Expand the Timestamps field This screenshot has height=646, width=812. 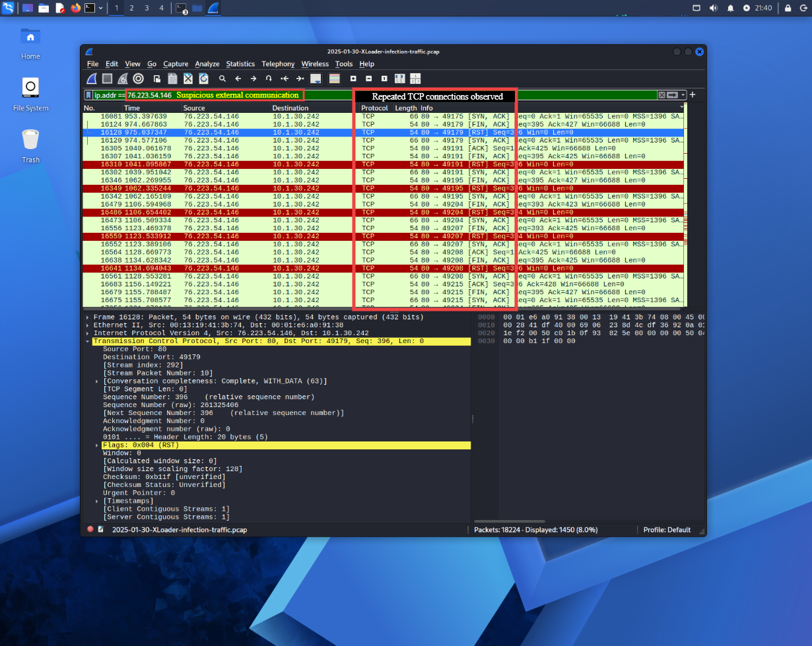(98, 501)
